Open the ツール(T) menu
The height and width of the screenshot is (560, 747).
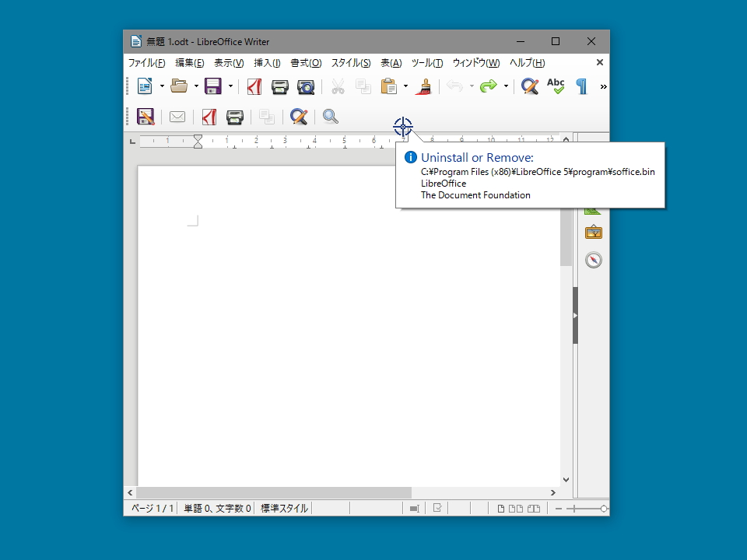coord(427,63)
